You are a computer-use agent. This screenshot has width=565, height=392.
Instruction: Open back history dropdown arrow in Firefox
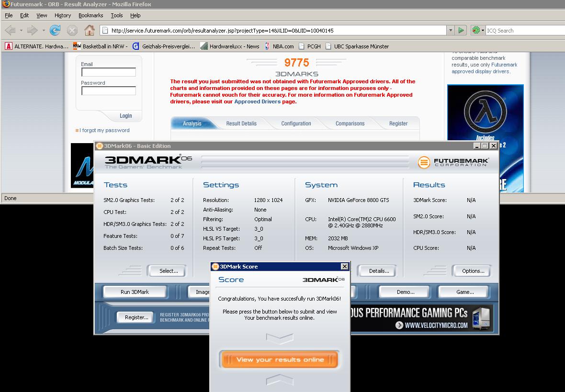[21, 30]
